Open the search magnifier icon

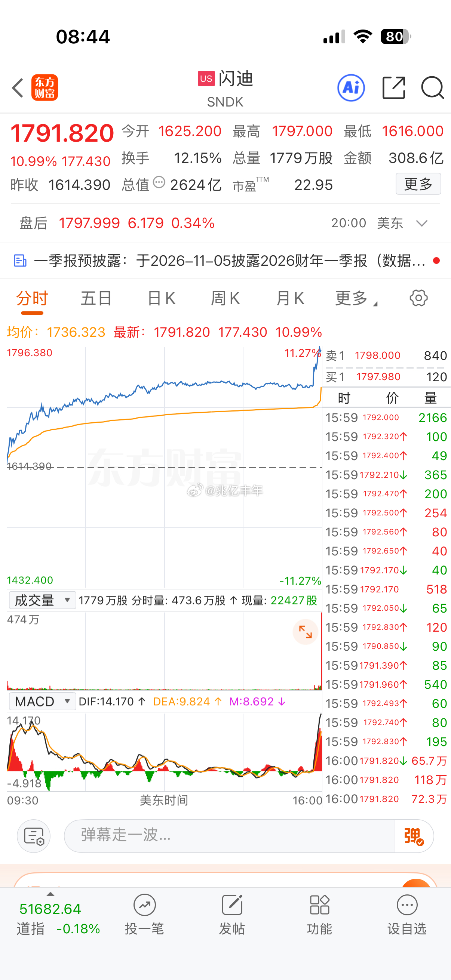[432, 87]
